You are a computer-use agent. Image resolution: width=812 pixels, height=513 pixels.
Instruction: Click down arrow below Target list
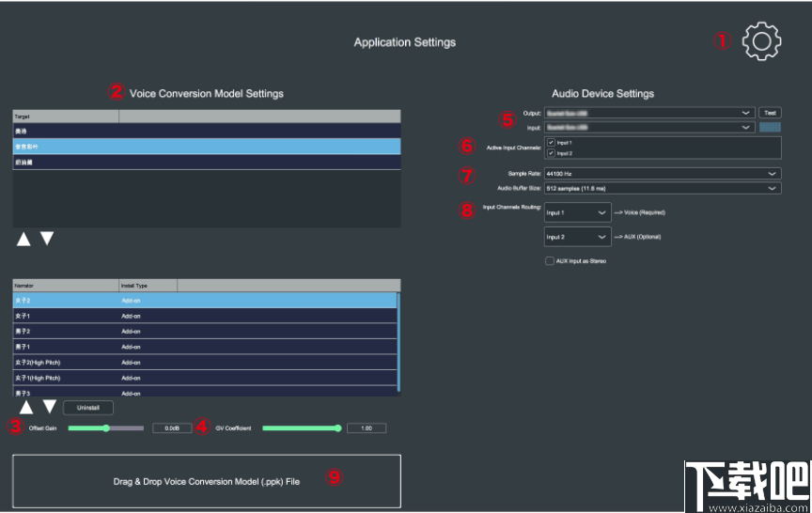[46, 239]
